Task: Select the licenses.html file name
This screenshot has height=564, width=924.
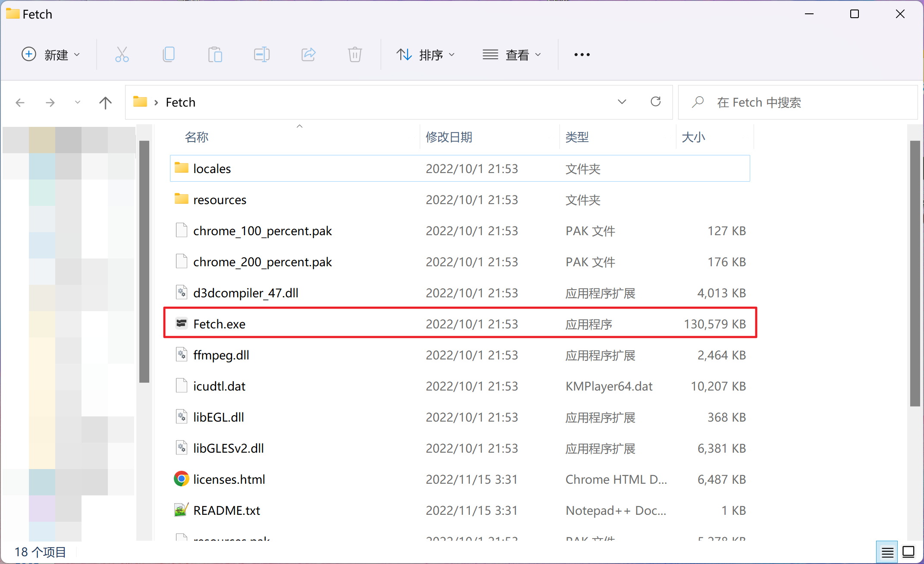Action: [229, 479]
